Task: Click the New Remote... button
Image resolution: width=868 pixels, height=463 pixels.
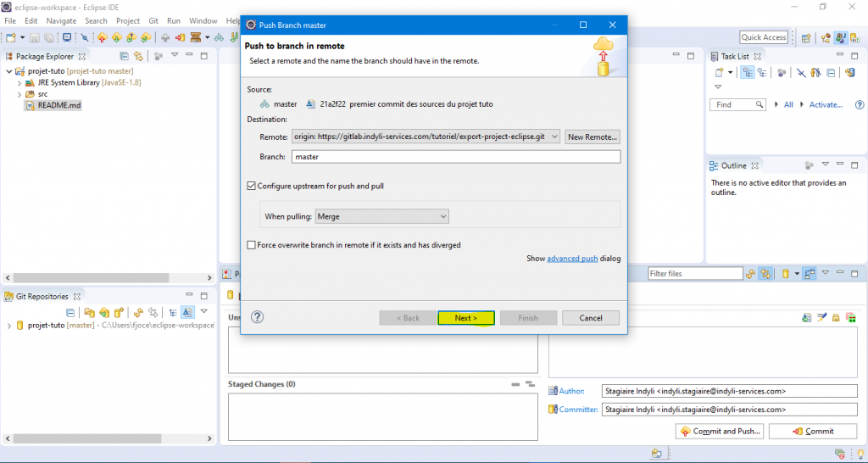Action: tap(593, 137)
